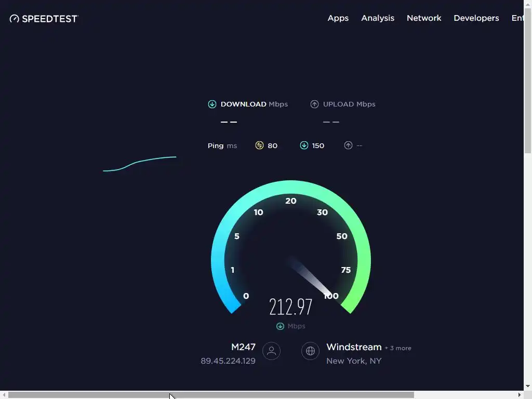This screenshot has width=532, height=399.
Task: Click the '+ 3 more' servers link
Action: [x=397, y=348]
